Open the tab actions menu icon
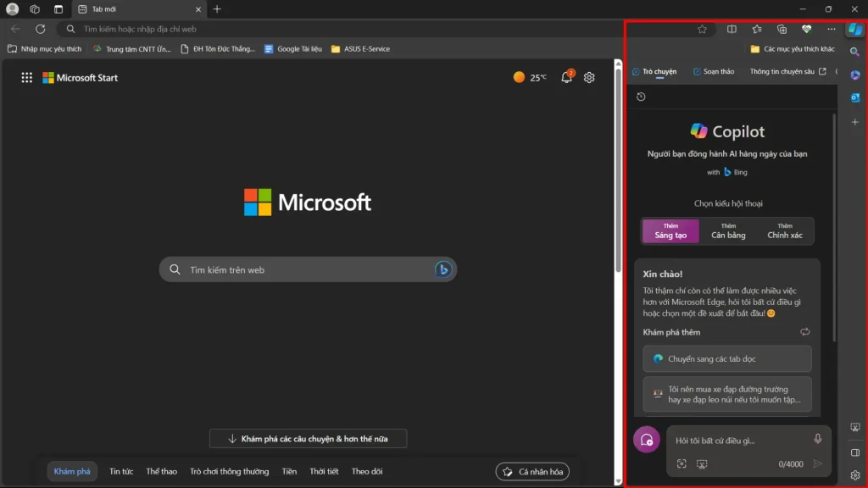The height and width of the screenshot is (488, 868). point(58,8)
